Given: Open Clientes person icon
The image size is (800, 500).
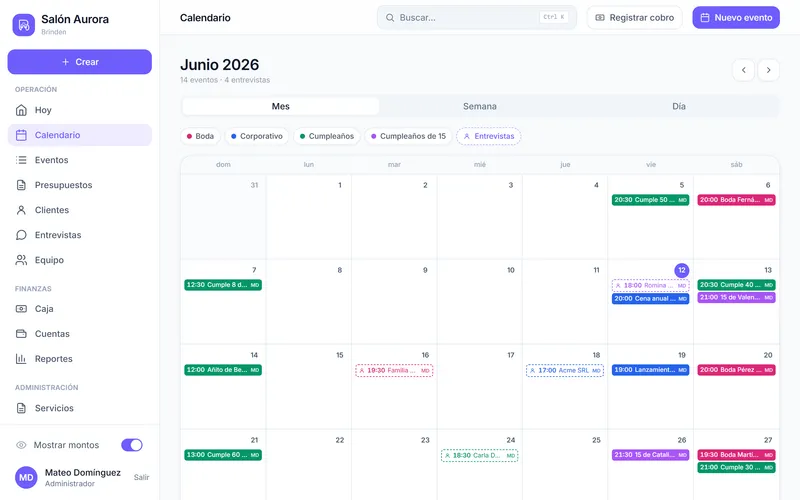Looking at the screenshot, I should tap(21, 210).
